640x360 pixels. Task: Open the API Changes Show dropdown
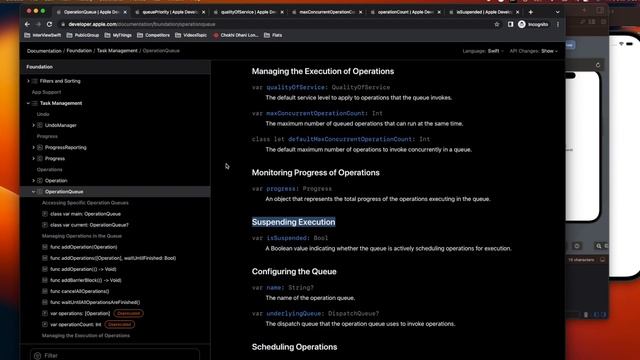click(x=533, y=51)
